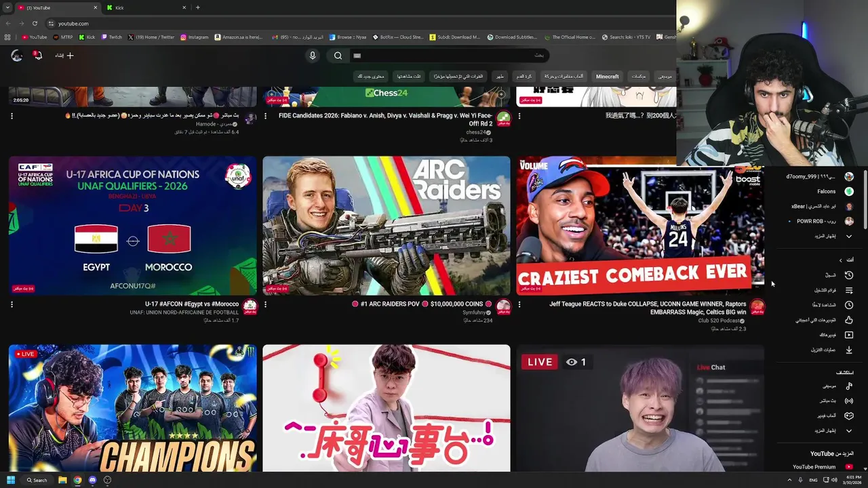Open the MTRP bookmark

coord(63,37)
